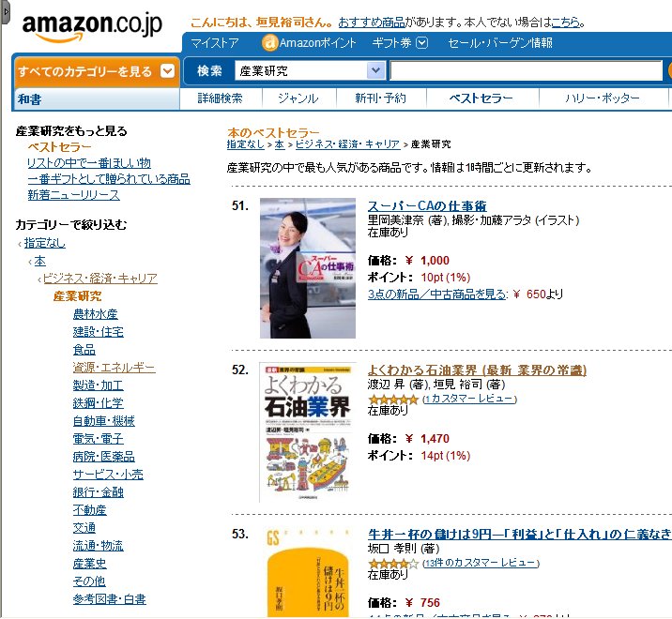The width and height of the screenshot is (672, 619).
Task: Open 新着ニューリリース link in sidebar
Action: [x=74, y=195]
